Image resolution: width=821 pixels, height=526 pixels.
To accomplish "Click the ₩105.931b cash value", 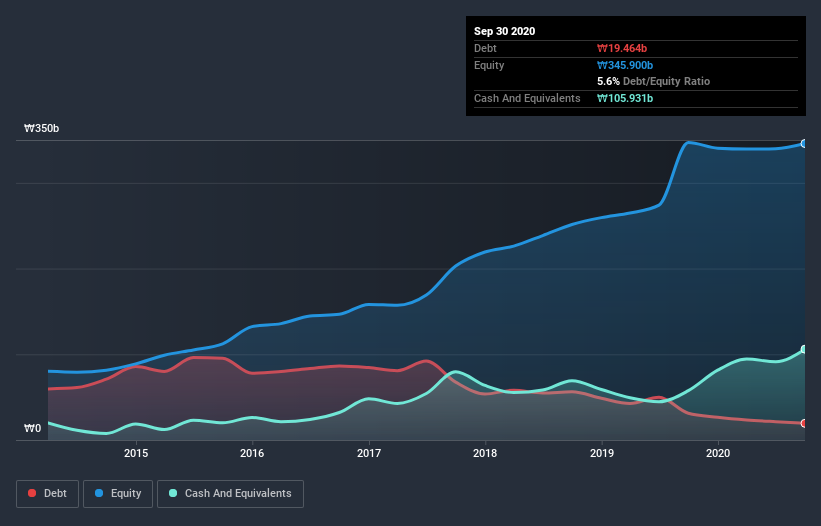I will [x=625, y=98].
